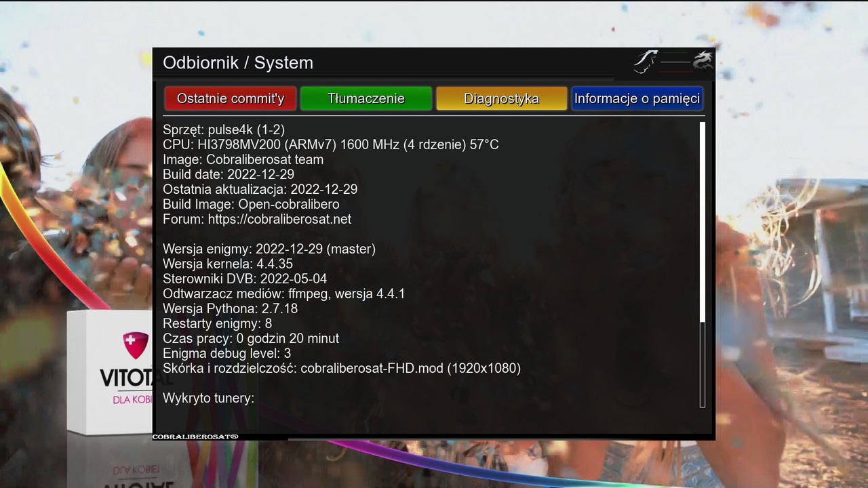Click the three colored lines between the logos
Image resolution: width=868 pixels, height=488 pixels.
point(675,62)
